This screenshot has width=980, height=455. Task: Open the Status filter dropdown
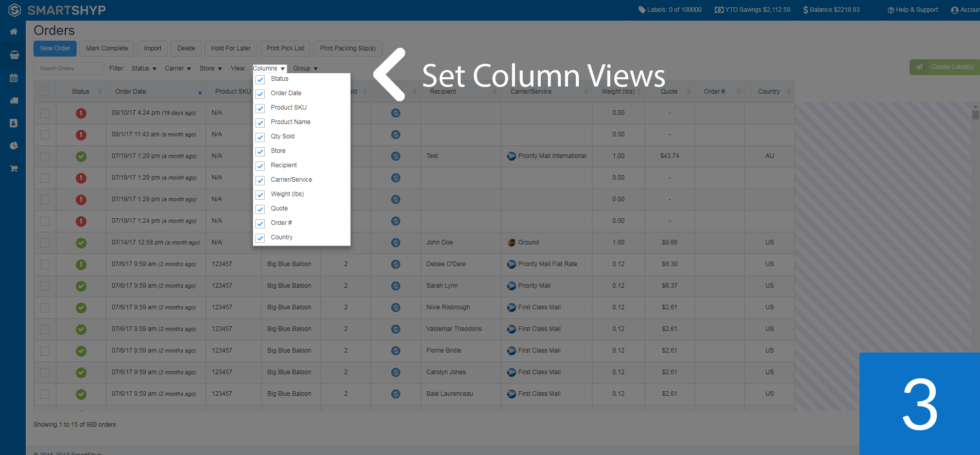(144, 68)
